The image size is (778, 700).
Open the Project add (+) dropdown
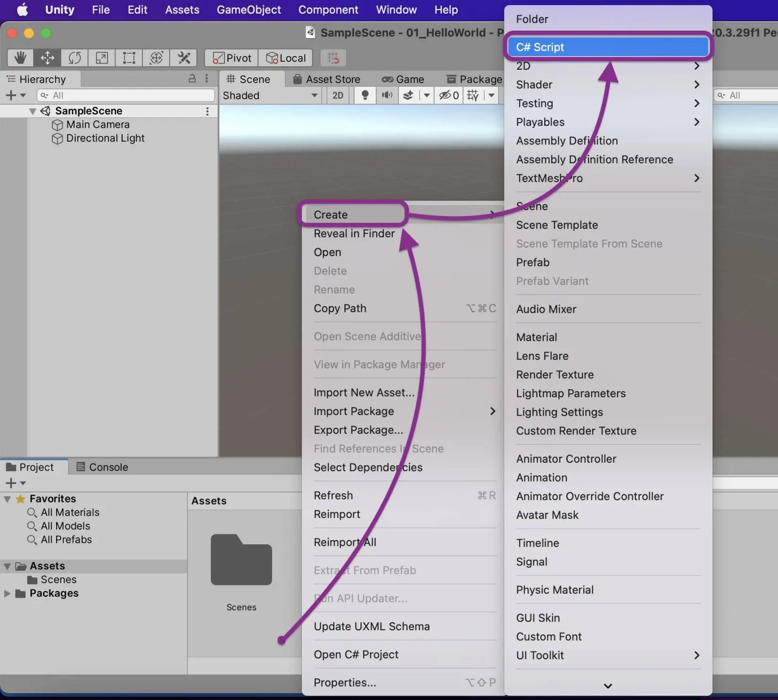pos(16,483)
